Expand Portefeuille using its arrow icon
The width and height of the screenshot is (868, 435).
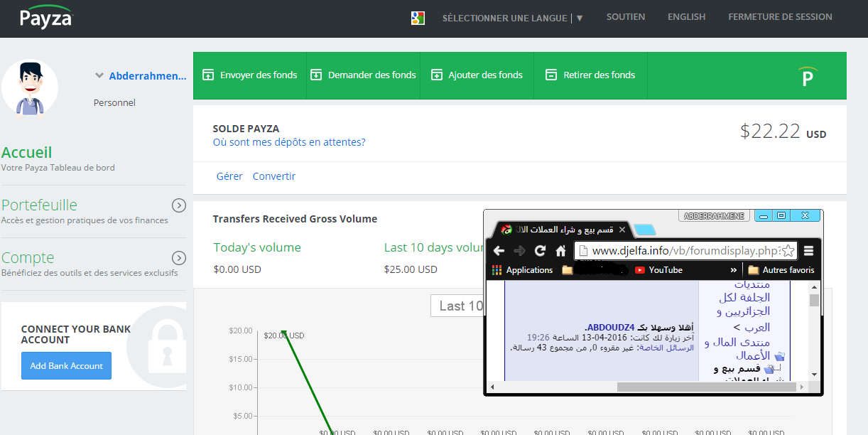[179, 205]
